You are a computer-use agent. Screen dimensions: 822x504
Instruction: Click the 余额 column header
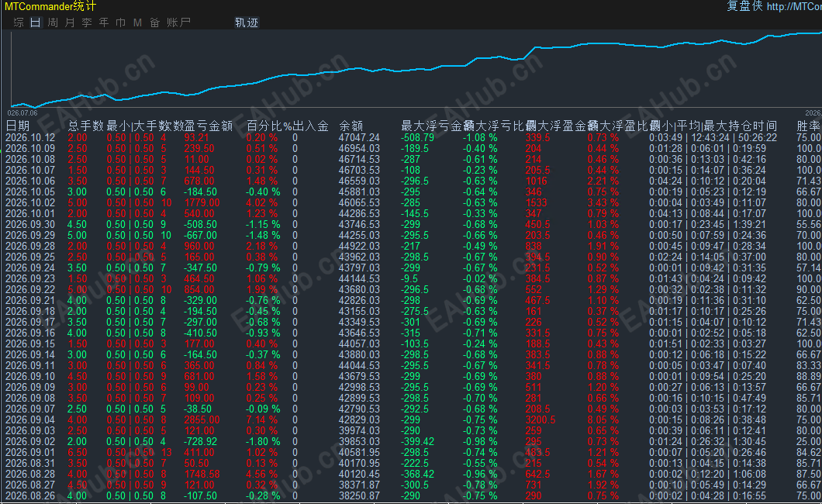click(351, 126)
